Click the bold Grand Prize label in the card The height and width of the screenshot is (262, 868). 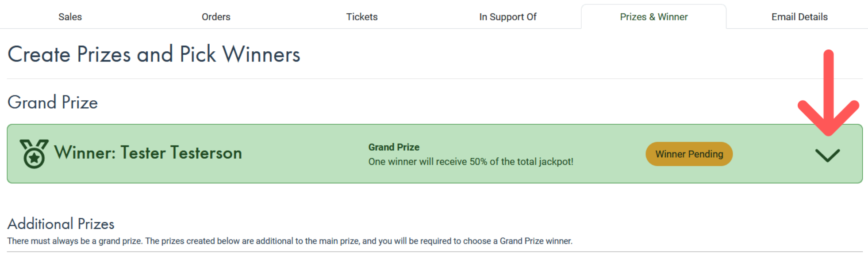pyautogui.click(x=394, y=147)
